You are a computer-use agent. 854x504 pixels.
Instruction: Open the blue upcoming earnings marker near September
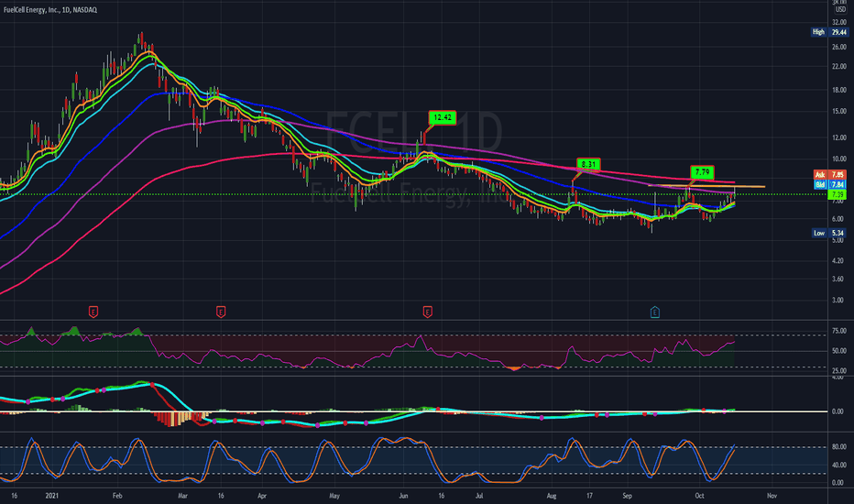point(654,312)
